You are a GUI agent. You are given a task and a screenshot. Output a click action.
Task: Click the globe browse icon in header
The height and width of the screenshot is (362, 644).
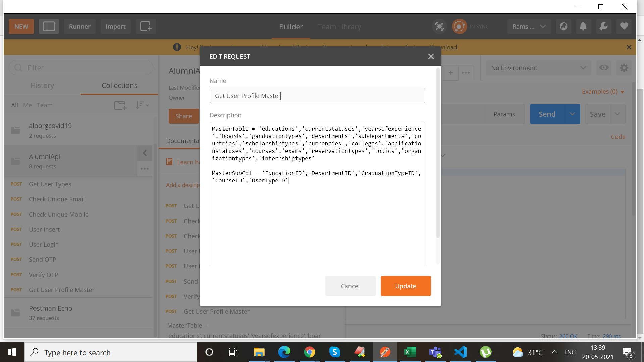563,26
